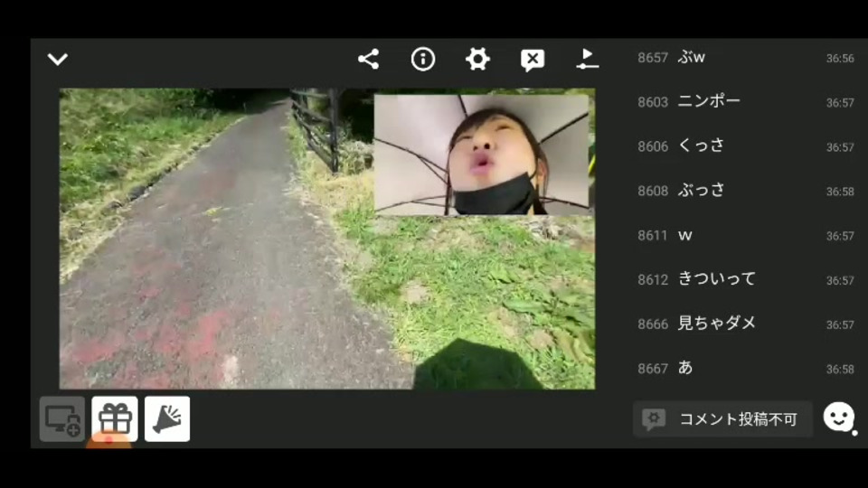The height and width of the screenshot is (488, 868).
Task: Select comment 8612 きついって
Action: [x=745, y=279]
